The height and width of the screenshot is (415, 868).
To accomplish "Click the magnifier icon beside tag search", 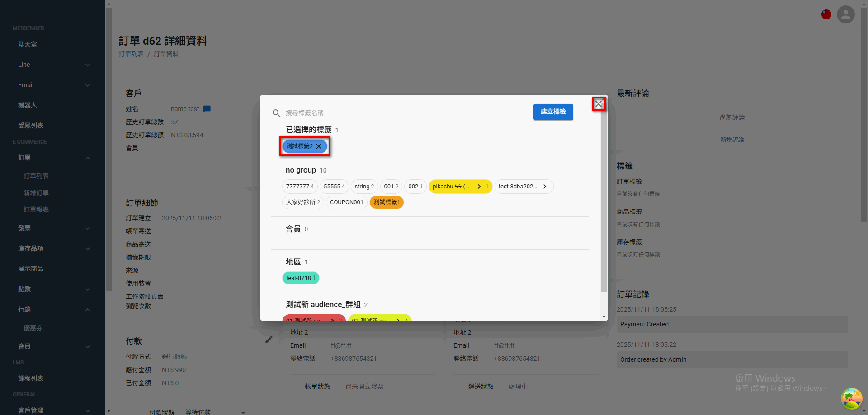I will [276, 113].
